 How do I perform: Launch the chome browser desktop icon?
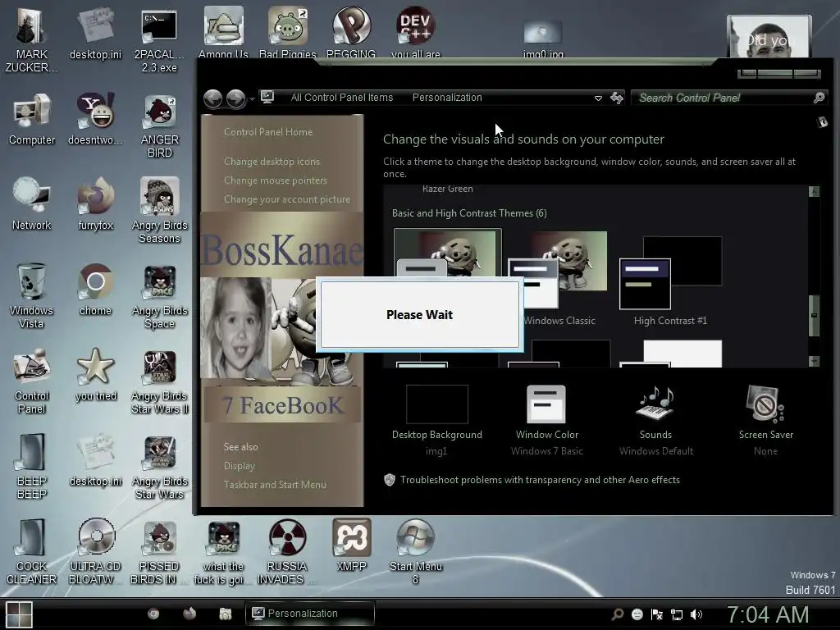(95, 290)
